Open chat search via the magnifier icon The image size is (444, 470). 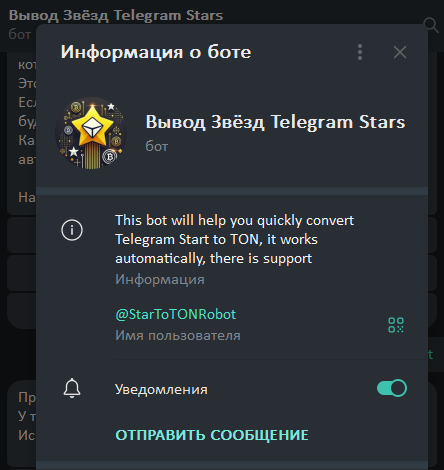(431, 25)
